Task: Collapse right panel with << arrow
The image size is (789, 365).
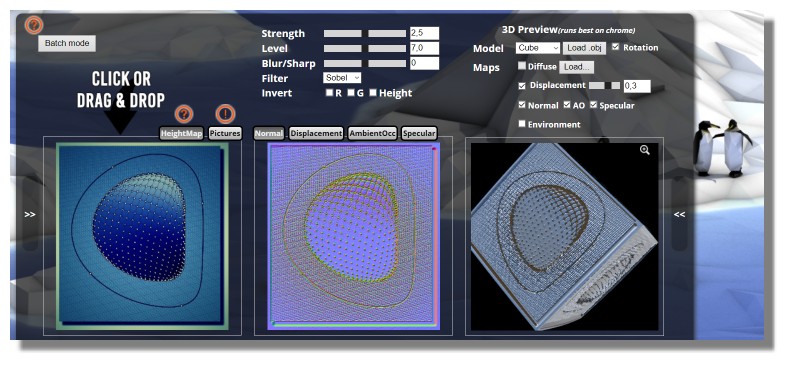Action: (679, 214)
